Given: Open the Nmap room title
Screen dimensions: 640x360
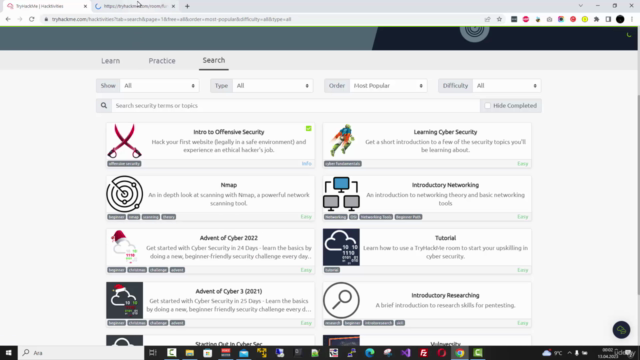Looking at the screenshot, I should (229, 185).
